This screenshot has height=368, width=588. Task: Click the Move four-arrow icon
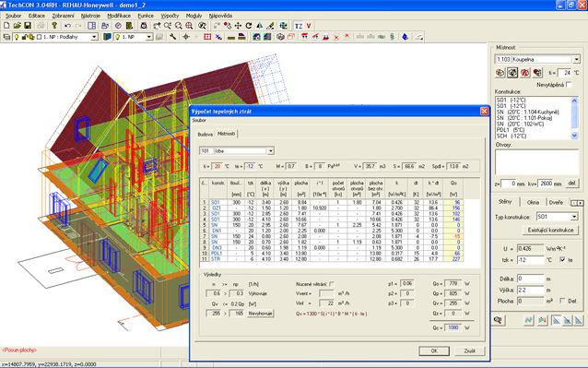coord(238,26)
